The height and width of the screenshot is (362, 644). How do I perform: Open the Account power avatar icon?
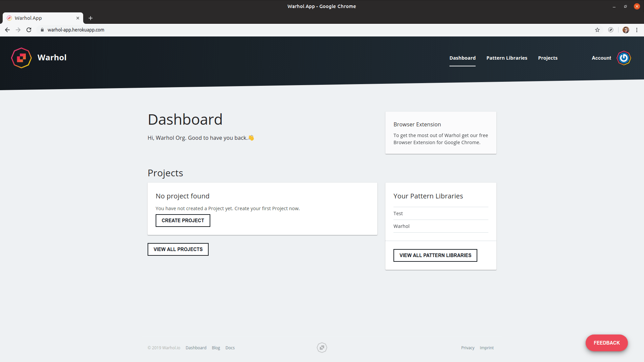[624, 58]
